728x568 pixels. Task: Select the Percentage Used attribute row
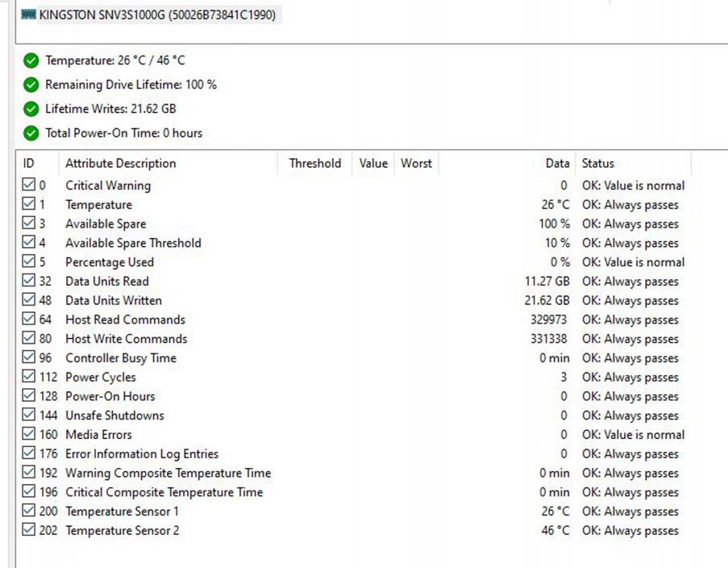click(x=109, y=262)
